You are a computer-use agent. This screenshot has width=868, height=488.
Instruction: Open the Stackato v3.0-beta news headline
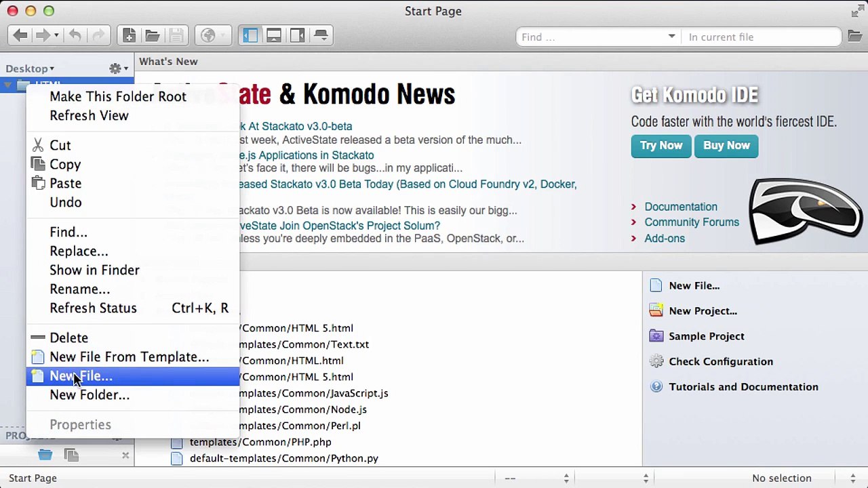pos(296,126)
